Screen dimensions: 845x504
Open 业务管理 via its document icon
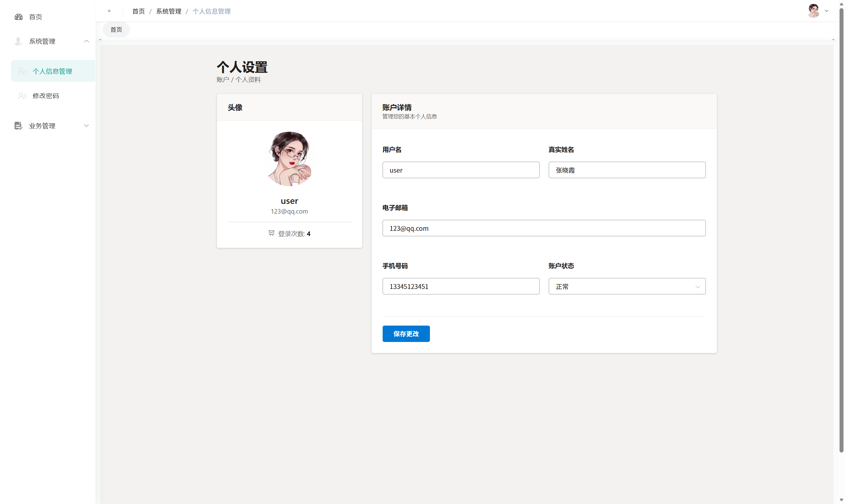[18, 125]
